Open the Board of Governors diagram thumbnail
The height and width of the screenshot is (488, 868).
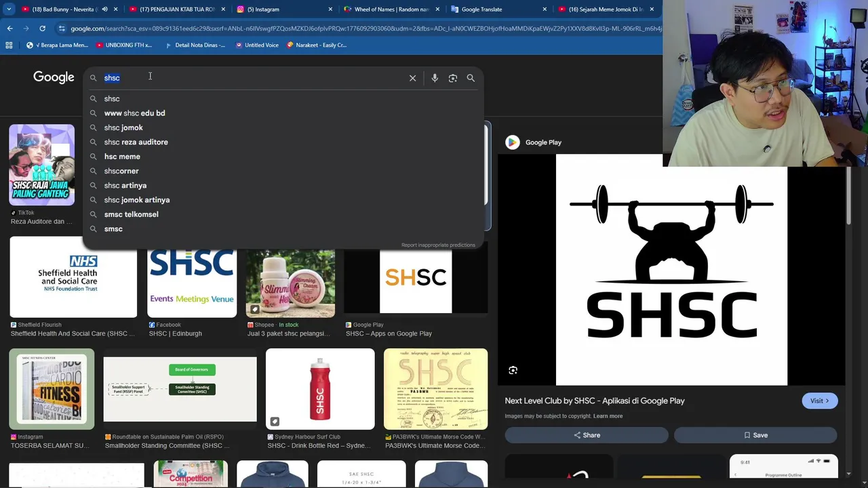pyautogui.click(x=180, y=389)
